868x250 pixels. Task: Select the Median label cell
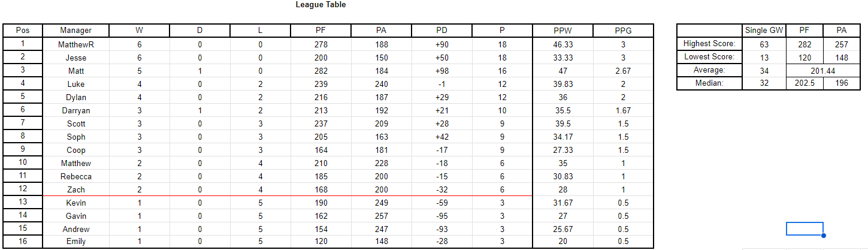[x=709, y=83]
